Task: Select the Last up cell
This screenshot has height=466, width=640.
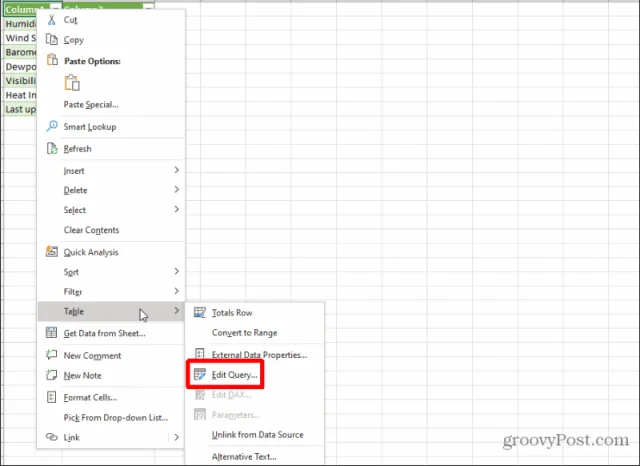Action: click(20, 109)
